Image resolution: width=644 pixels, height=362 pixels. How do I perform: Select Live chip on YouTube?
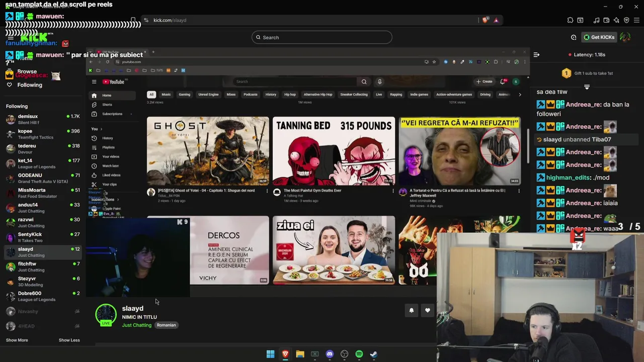(x=379, y=95)
